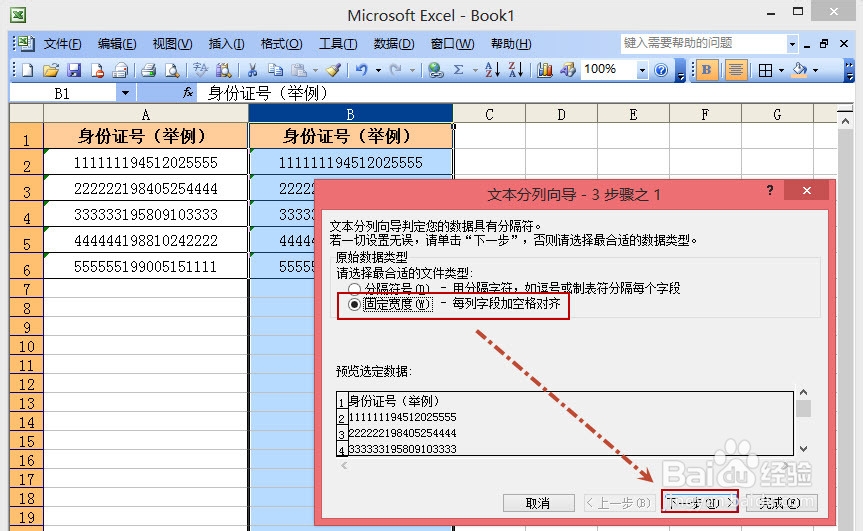Expand the Undo history dropdown

click(378, 70)
